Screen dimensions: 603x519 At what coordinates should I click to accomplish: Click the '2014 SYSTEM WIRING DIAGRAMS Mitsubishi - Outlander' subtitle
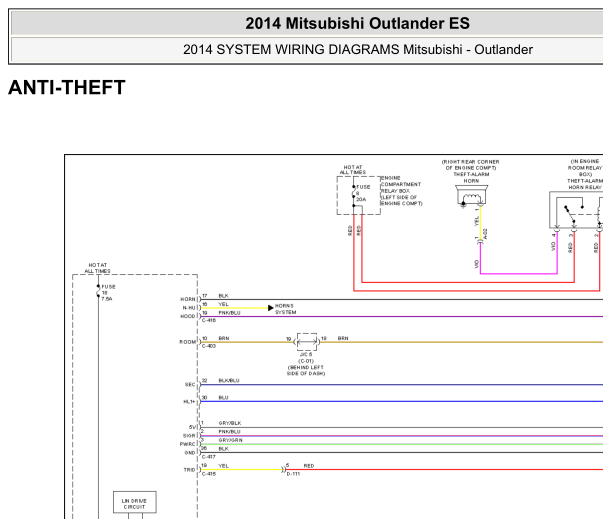coord(358,50)
